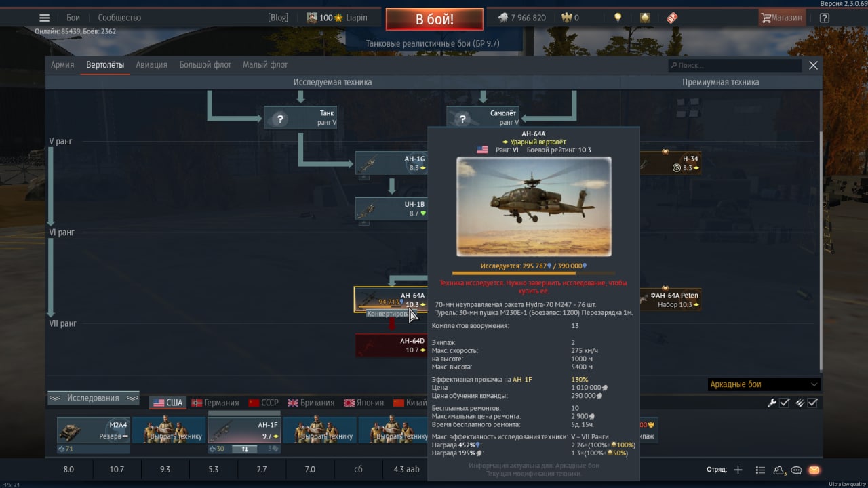Open the [Blog] link
Screen dimensions: 868x488
click(x=278, y=18)
